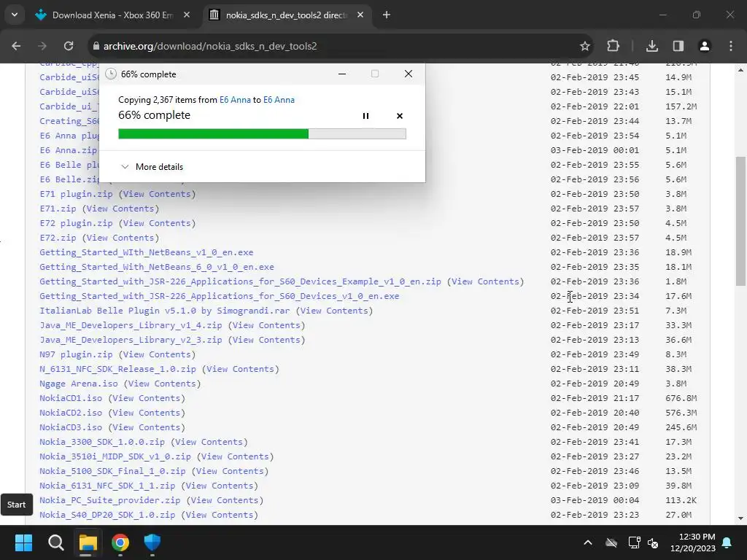The height and width of the screenshot is (560, 747).
Task: Switch to the Download Xenia tab
Action: pos(113,15)
